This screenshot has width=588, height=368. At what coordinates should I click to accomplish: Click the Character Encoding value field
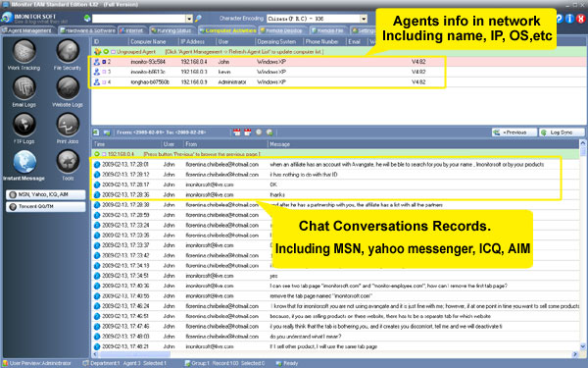(314, 19)
